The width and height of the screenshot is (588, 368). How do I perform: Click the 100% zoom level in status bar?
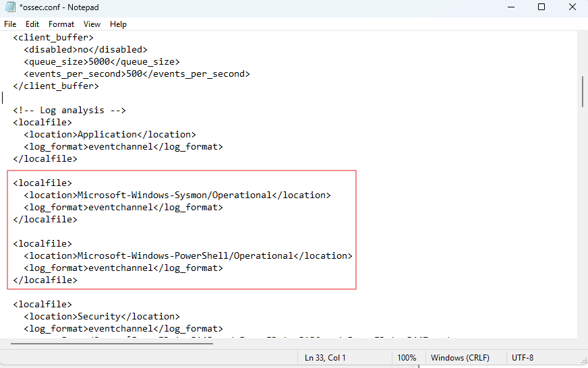pos(407,357)
